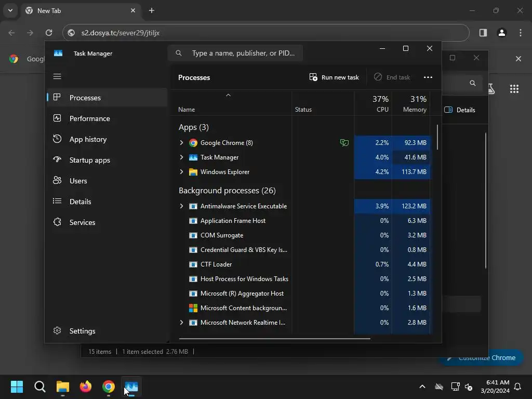Open Task Manager Settings
The image size is (532, 399).
point(107,331)
